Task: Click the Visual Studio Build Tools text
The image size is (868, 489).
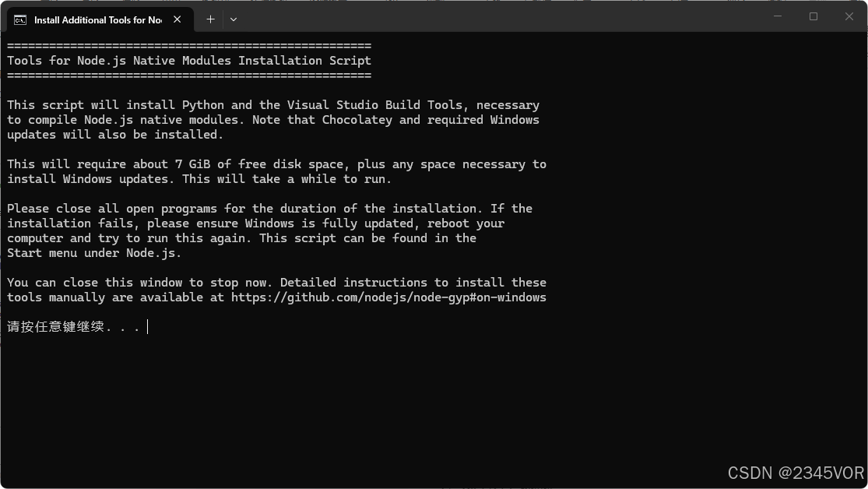Action: tap(374, 105)
